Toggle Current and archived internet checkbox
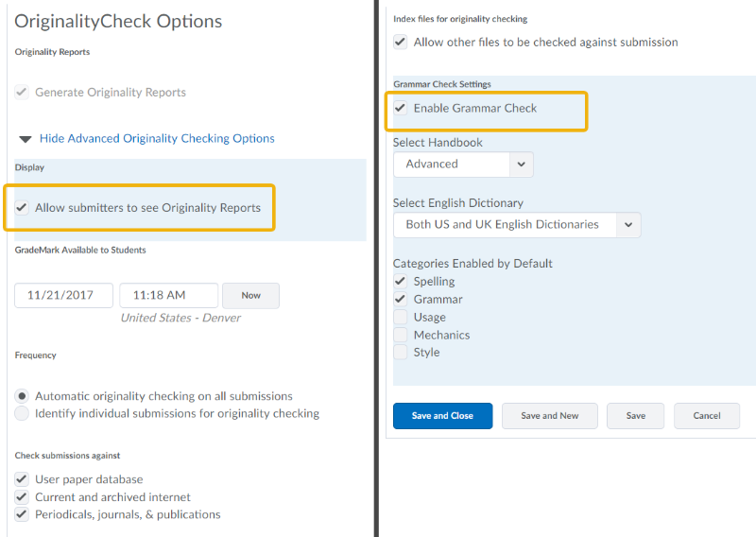Viewport: 756px width, 537px height. (x=22, y=497)
